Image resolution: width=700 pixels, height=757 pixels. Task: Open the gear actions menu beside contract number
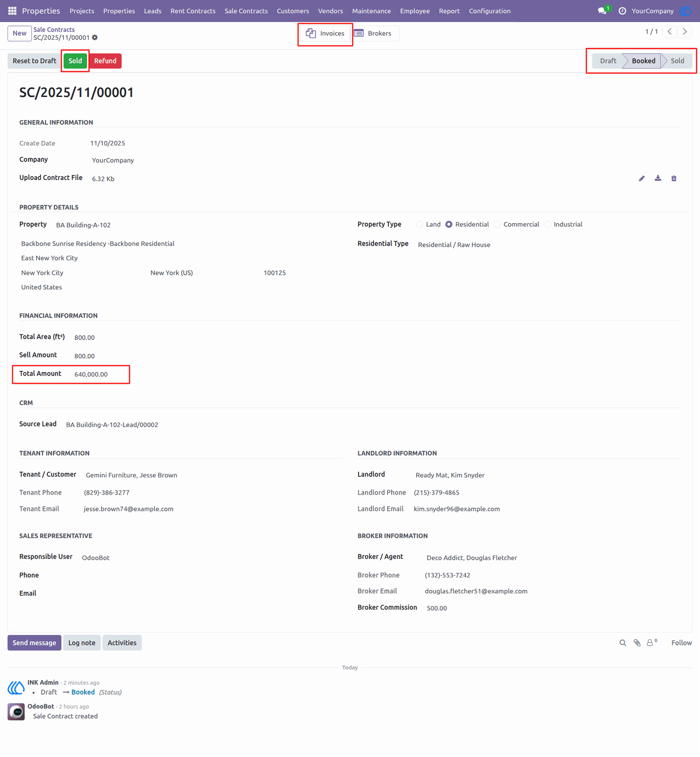[x=95, y=37]
